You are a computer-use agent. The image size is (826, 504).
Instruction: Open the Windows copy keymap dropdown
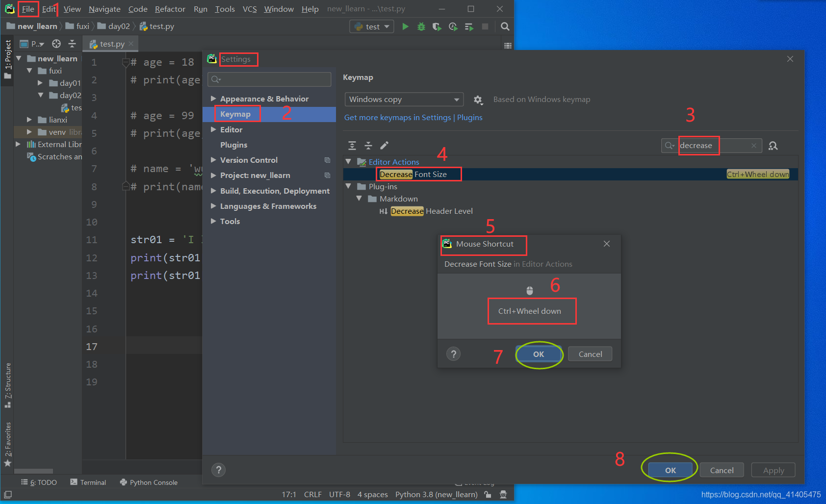click(x=404, y=100)
